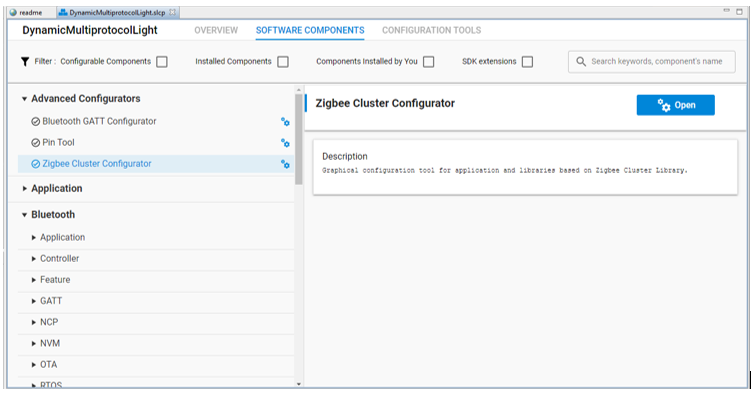
Task: Activate the DynamicMultiprotocolLight.slcp editor tab
Action: 117,12
